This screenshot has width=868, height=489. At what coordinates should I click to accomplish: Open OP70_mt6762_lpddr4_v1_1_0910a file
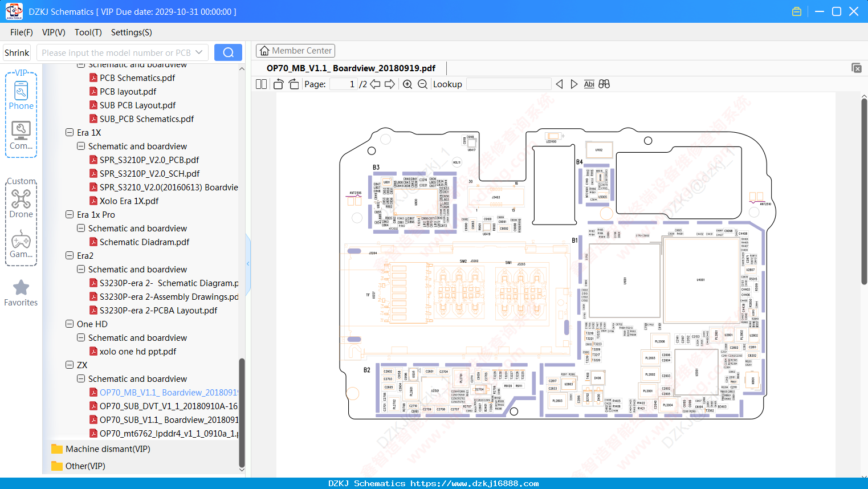164,433
